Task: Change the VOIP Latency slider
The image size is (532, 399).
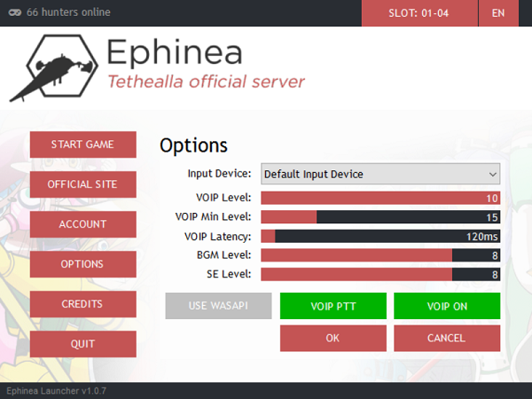Action: (x=380, y=236)
